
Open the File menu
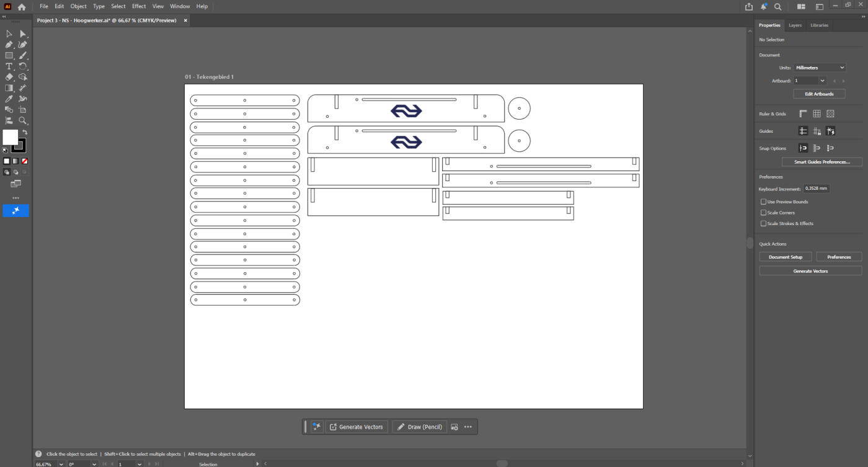[x=44, y=6]
